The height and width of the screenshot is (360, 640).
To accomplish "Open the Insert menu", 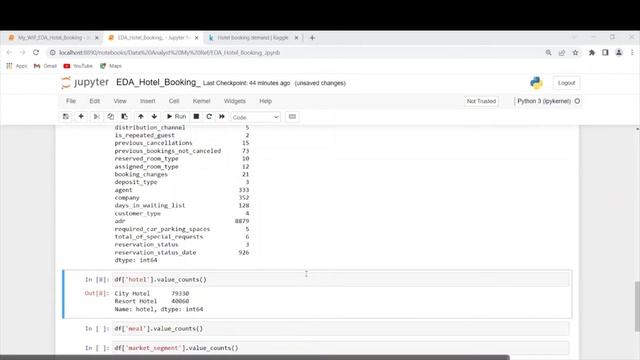I will [148, 101].
